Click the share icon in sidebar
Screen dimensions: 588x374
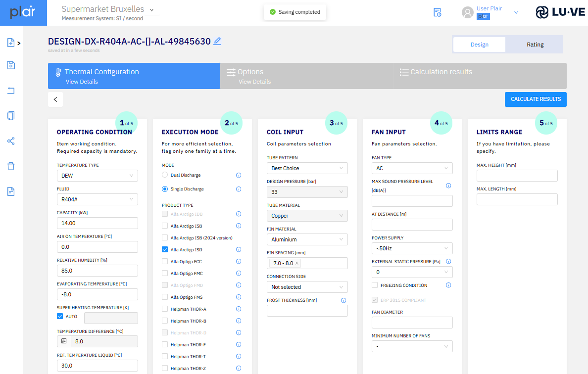[x=11, y=141]
